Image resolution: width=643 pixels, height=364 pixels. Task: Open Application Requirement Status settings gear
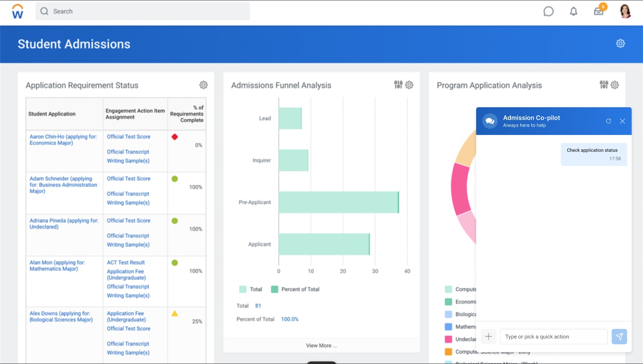(x=204, y=85)
